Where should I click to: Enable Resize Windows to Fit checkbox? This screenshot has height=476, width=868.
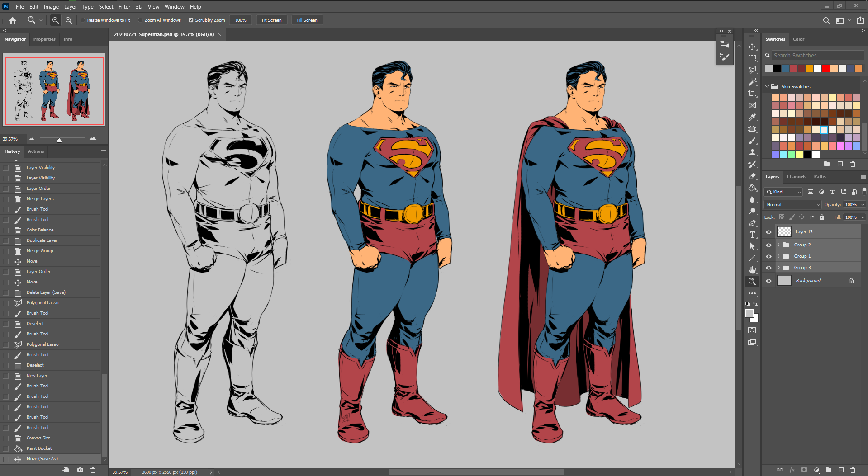83,20
